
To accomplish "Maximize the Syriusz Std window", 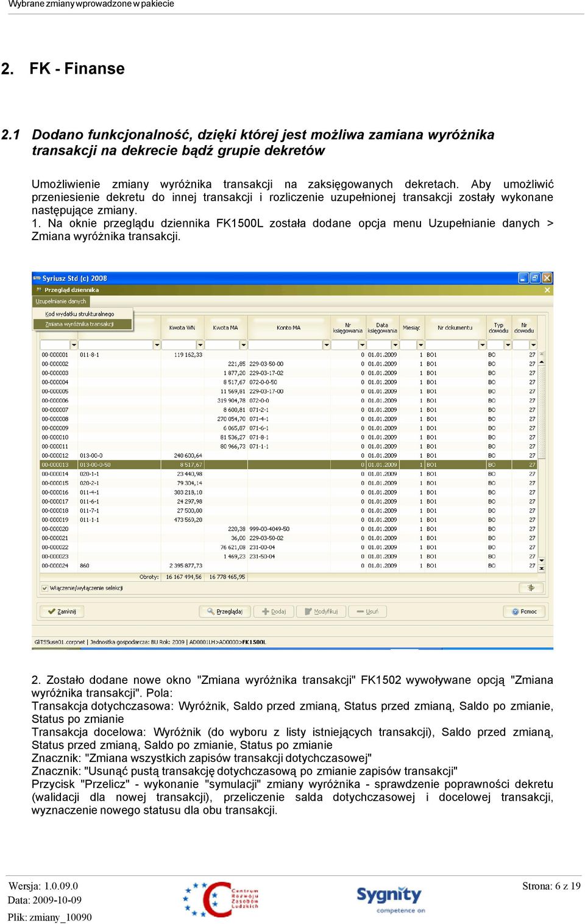I will (535, 278).
